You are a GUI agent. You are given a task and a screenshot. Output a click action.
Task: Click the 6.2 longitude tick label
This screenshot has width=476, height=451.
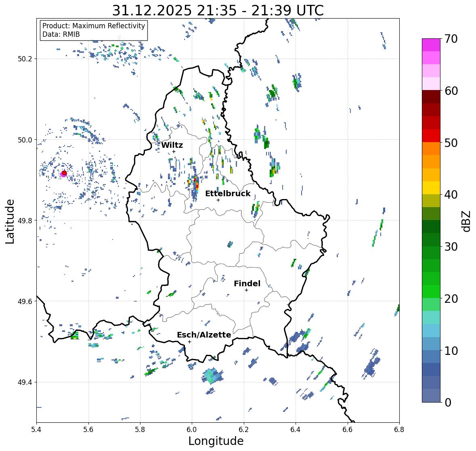244,430
